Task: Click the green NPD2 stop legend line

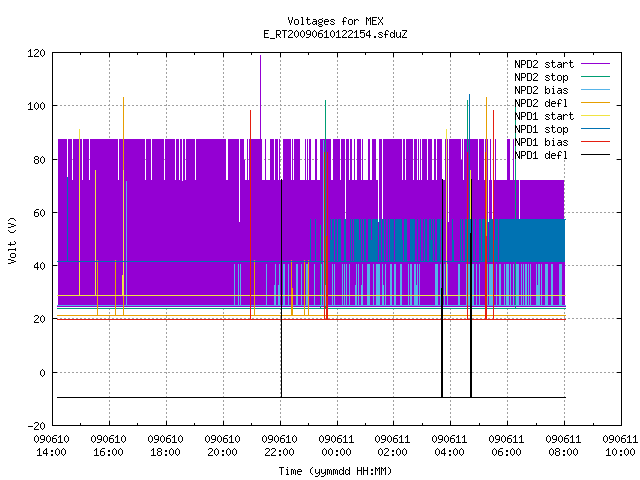Action: coord(595,76)
